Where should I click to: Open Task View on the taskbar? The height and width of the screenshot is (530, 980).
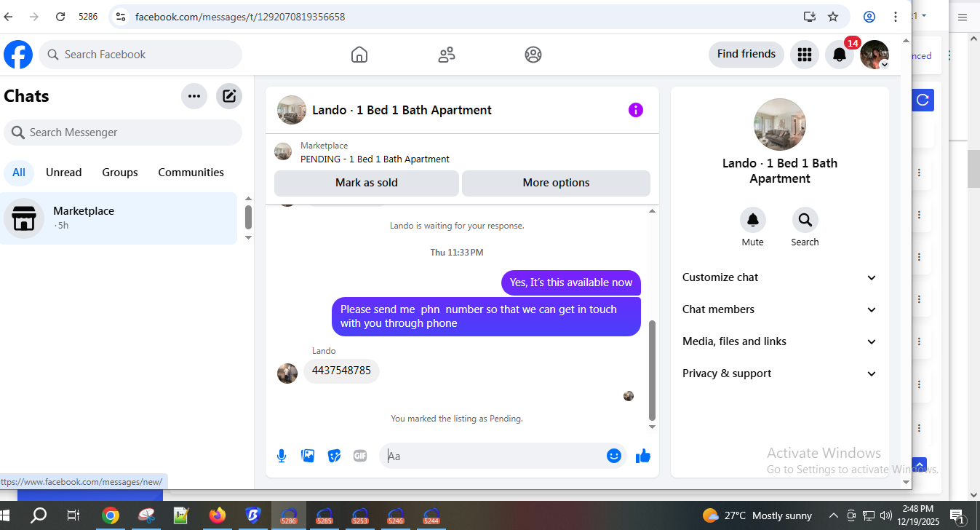pos(73,515)
